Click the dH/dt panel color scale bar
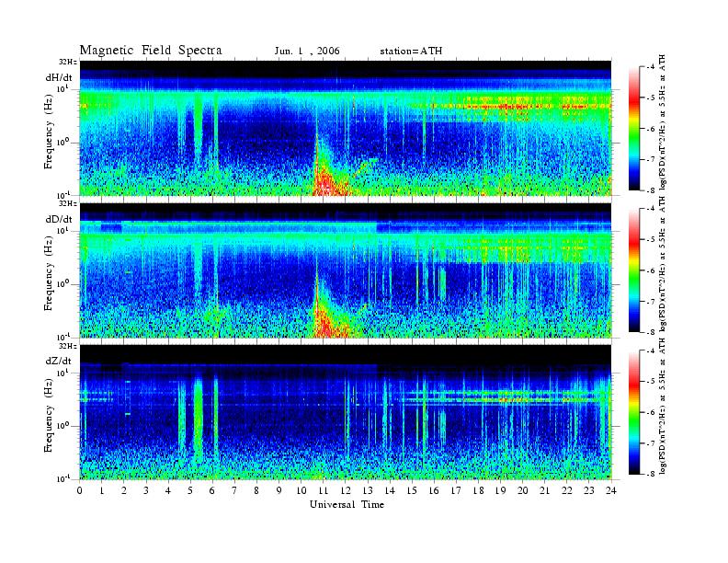Image resolution: width=728 pixels, height=563 pixels. [634, 129]
